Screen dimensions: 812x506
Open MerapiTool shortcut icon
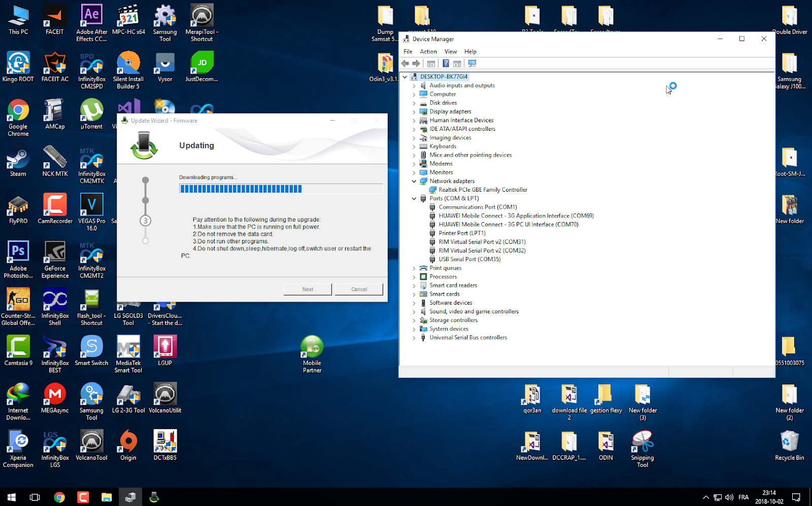point(201,23)
